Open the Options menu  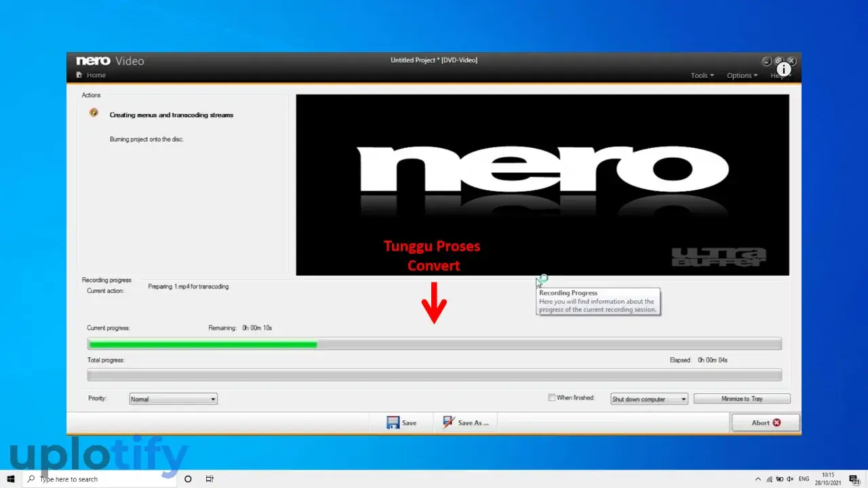coord(742,75)
